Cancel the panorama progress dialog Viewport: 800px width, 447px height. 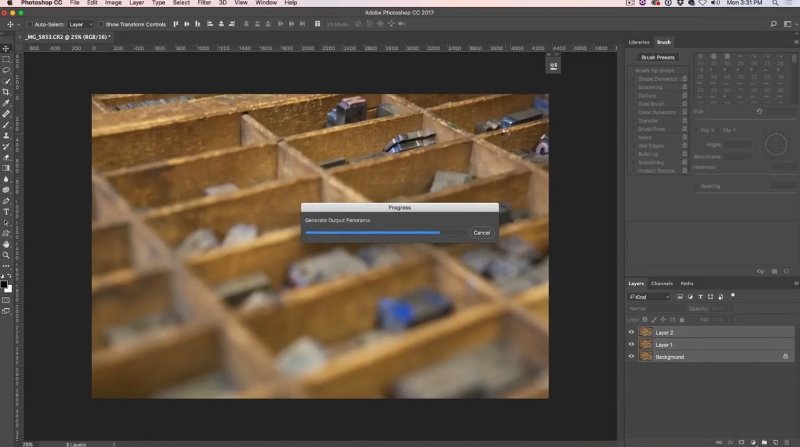tap(481, 233)
